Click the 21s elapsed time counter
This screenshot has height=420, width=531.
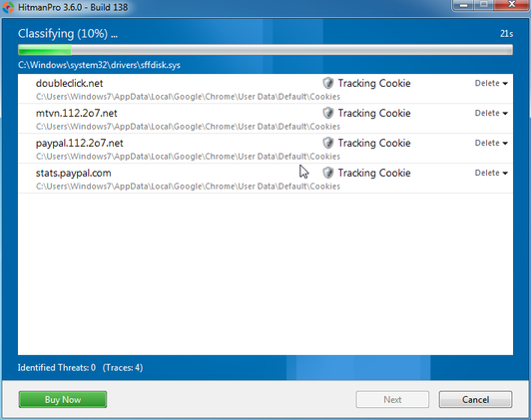(x=506, y=34)
